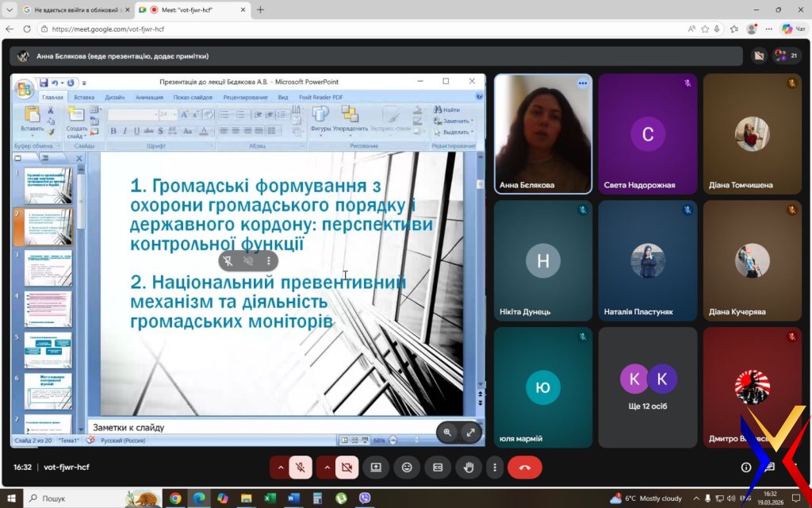Click the Present screen icon
Viewport: 812px width, 508px height.
[x=376, y=468]
